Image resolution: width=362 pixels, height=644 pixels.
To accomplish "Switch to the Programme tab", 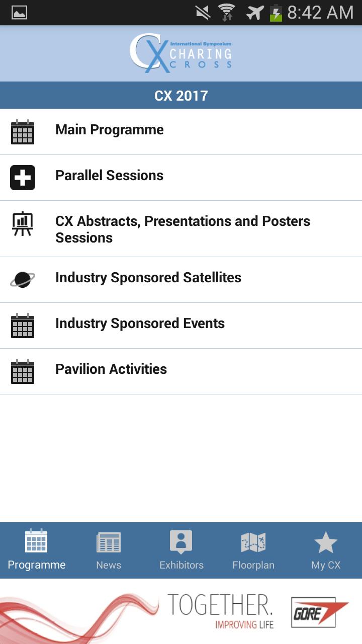I will (x=36, y=550).
